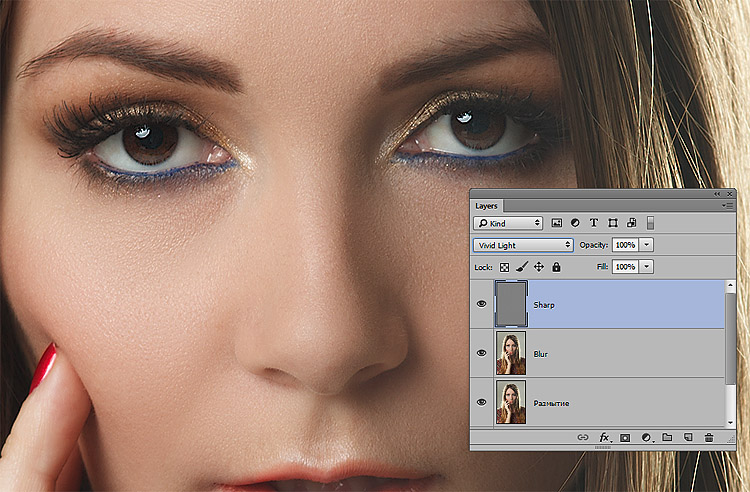
Task: Click layers list scrollbar up arrow
Action: [730, 285]
